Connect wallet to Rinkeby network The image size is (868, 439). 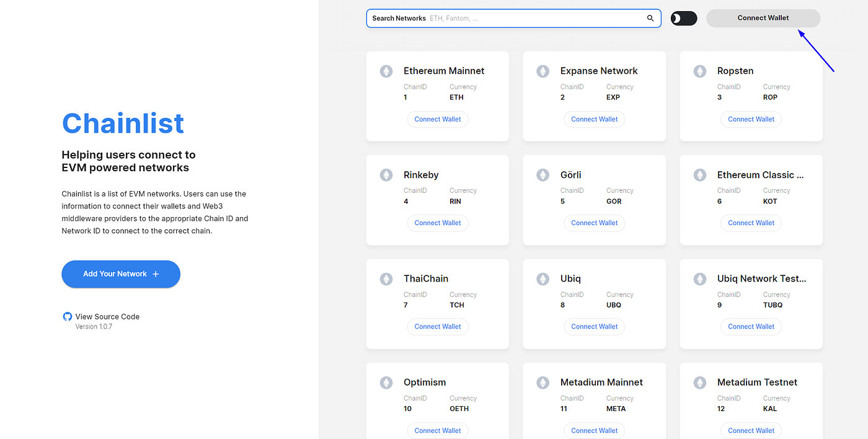[x=438, y=223]
